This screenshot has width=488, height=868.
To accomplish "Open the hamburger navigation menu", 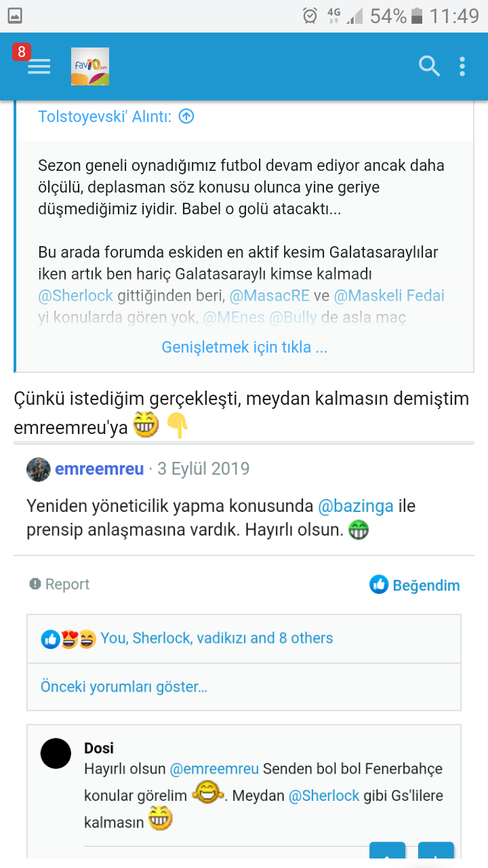I will pyautogui.click(x=39, y=66).
